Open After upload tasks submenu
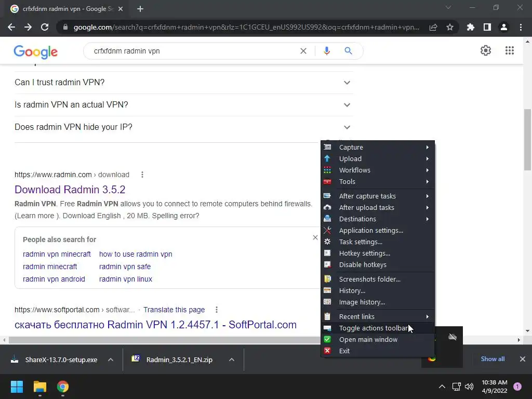 pos(377,208)
